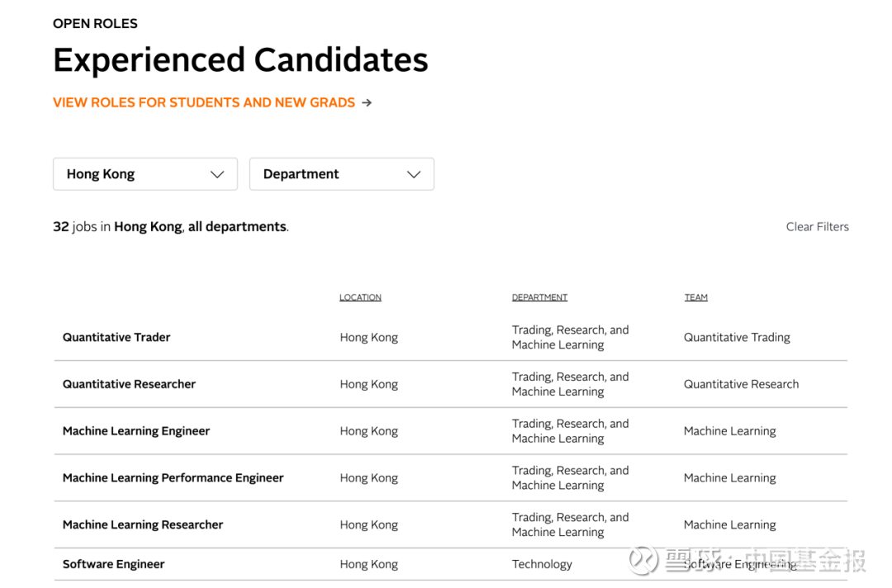Open the Quantitative Trader job listing
The width and height of the screenshot is (892, 588).
(116, 337)
